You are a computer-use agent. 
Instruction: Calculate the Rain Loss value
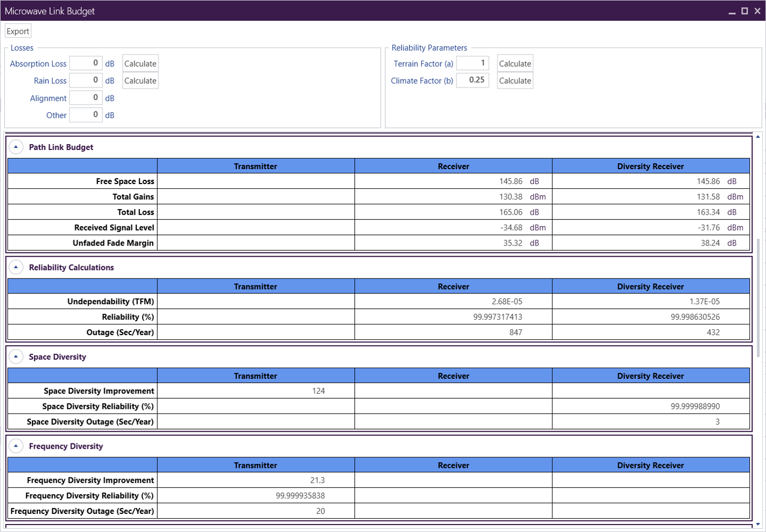140,81
